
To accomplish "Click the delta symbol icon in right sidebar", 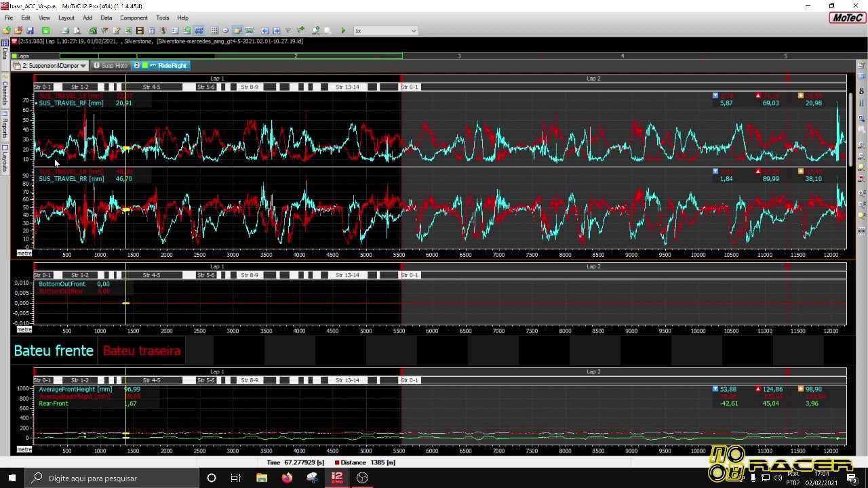I will pos(862,92).
